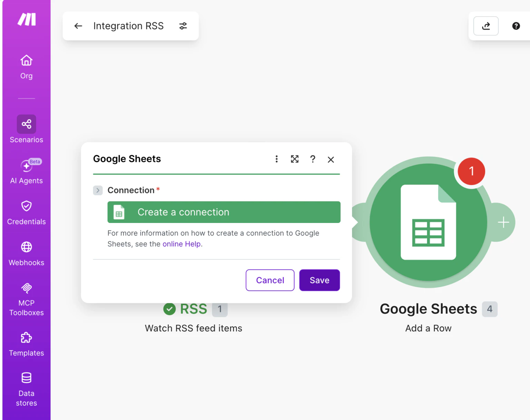The width and height of the screenshot is (530, 420).
Task: Click the RSS module number badge 1
Action: click(x=219, y=309)
